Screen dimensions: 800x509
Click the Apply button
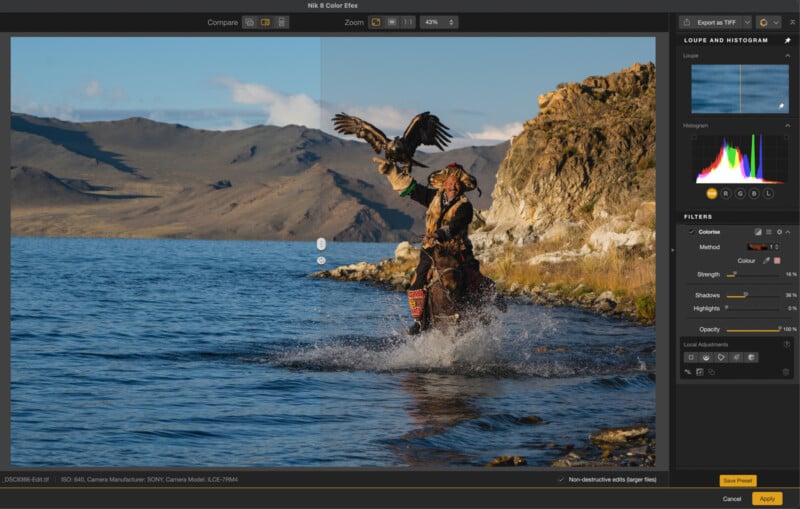[x=767, y=498]
